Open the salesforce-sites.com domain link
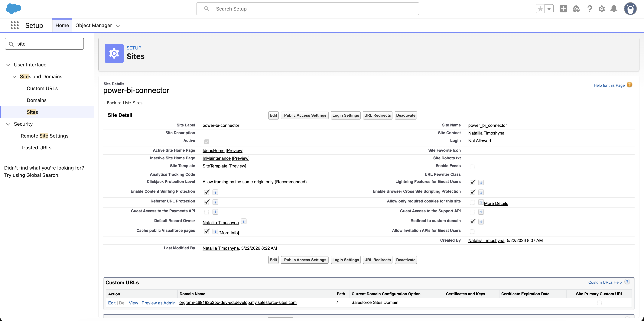644x321 pixels. [x=238, y=302]
